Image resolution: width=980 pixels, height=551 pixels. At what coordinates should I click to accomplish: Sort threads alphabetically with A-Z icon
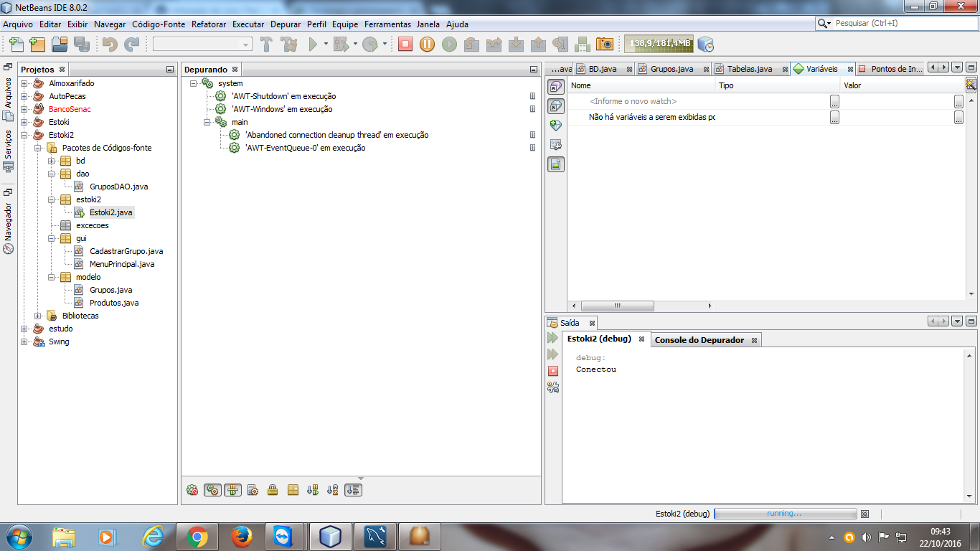332,490
